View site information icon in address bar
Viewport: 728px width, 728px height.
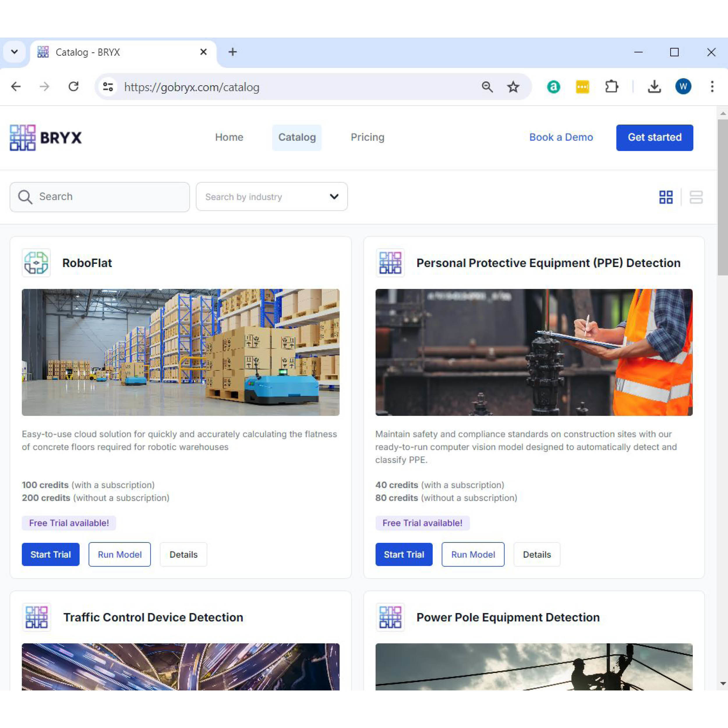click(108, 87)
